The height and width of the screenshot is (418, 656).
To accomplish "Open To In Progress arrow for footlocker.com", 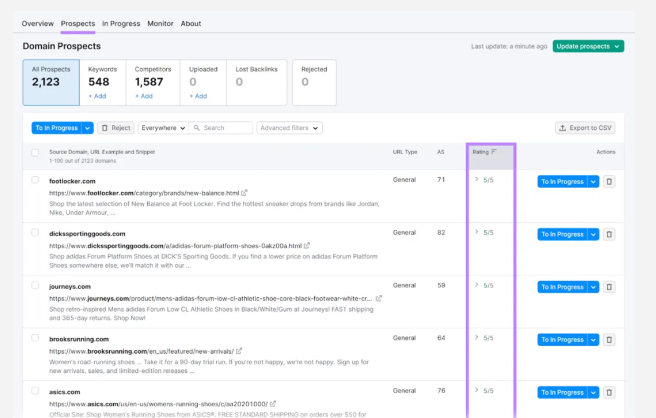I will click(x=593, y=182).
